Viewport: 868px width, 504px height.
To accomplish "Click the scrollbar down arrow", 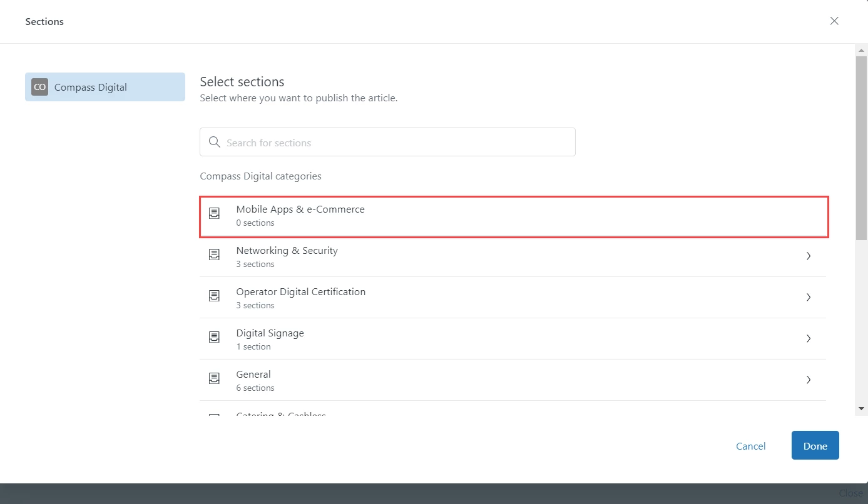I will [862, 408].
